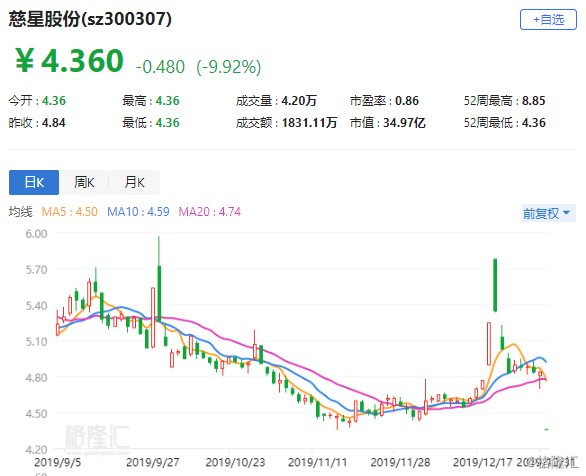
Task: Click the MA10 : 4.59 indicator label
Action: [138, 212]
